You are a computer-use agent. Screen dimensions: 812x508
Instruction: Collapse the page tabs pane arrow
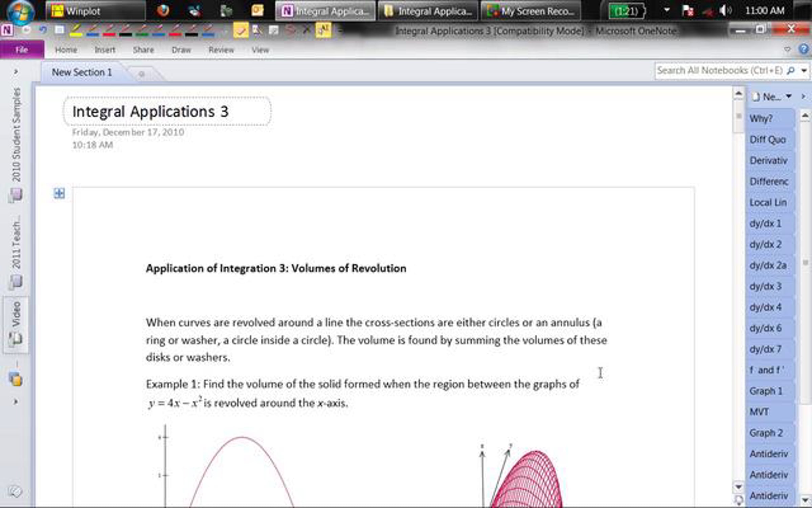point(803,97)
